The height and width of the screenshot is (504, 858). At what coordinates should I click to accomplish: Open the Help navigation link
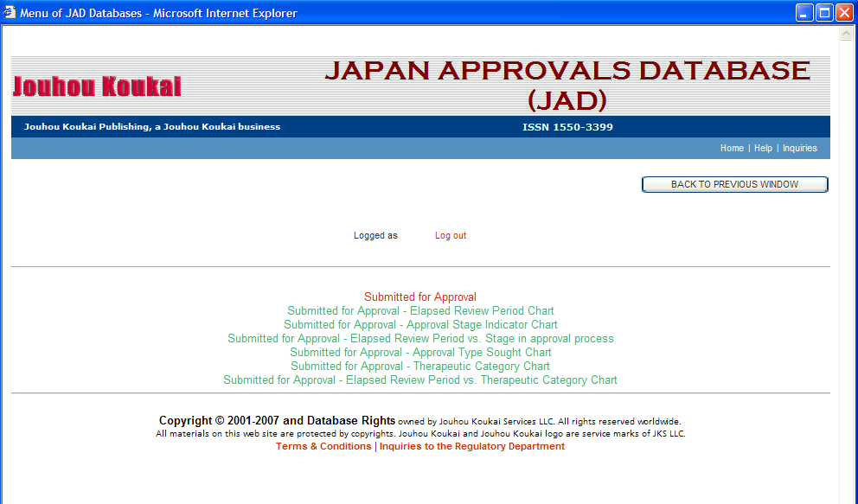[x=763, y=148]
